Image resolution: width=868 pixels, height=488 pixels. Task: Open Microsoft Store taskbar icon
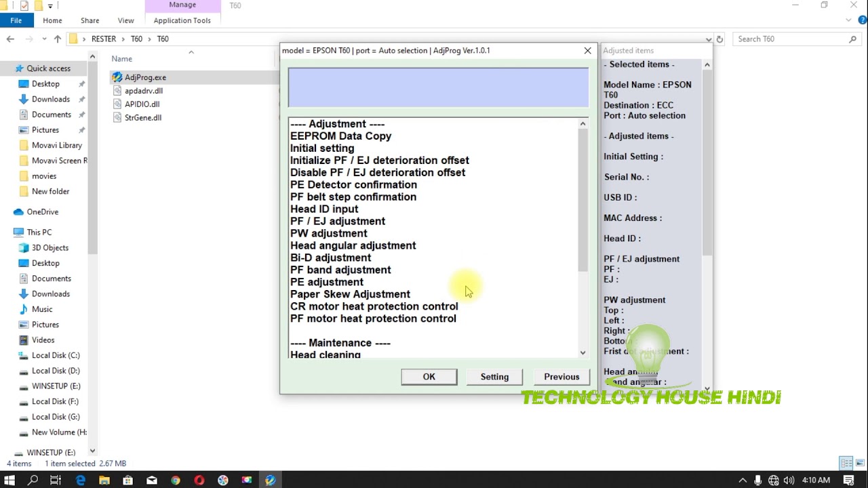point(128,480)
